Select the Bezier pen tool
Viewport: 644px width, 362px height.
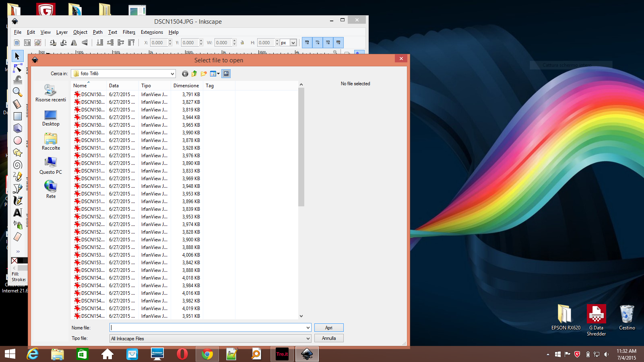(x=17, y=189)
